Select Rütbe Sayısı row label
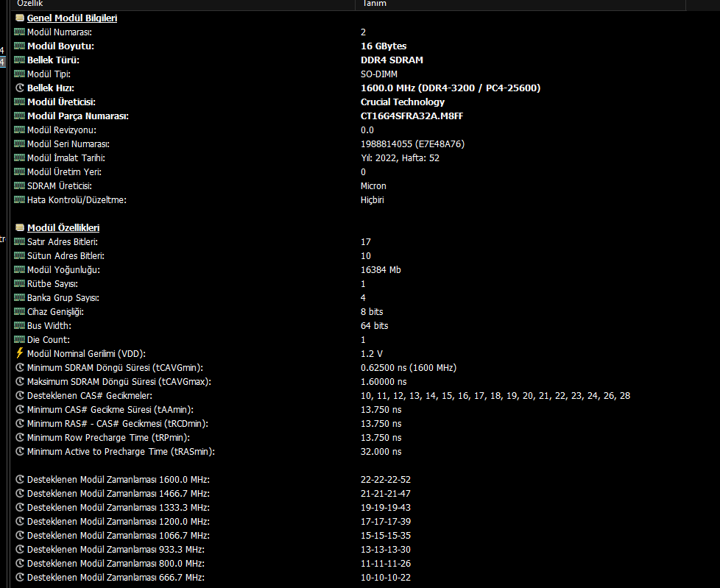 tap(52, 283)
